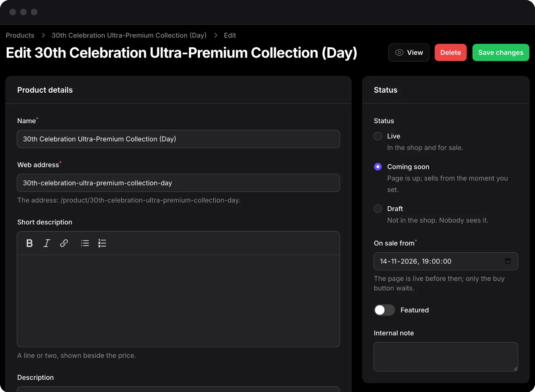
Task: Go to Products in the breadcrumb
Action: (x=20, y=35)
